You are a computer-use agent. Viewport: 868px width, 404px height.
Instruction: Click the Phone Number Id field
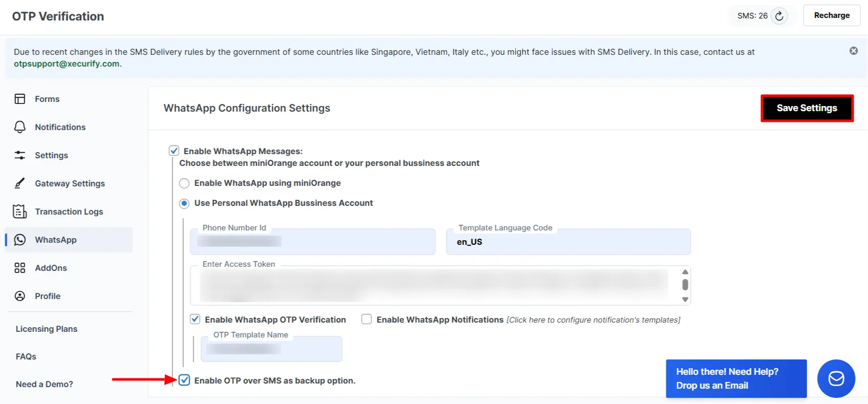[312, 242]
